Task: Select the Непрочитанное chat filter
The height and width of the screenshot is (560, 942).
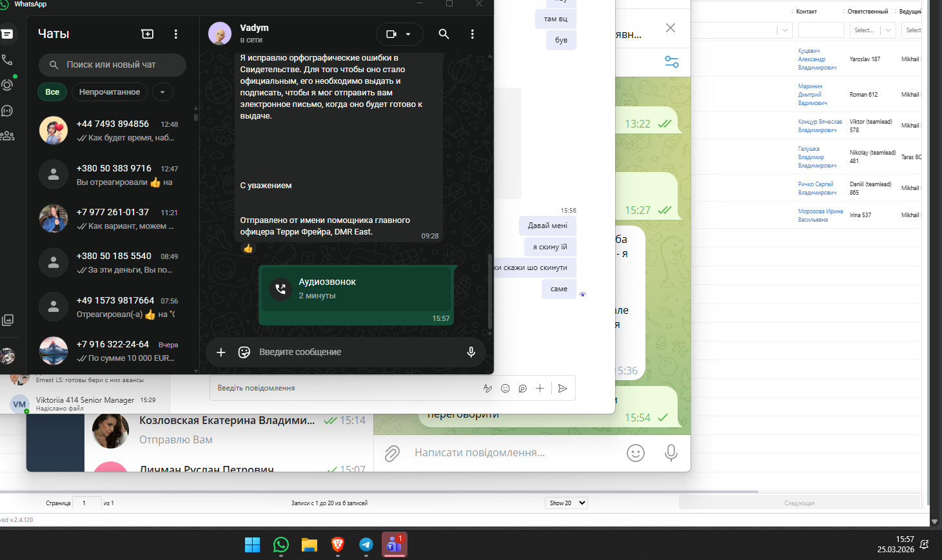Action: (x=110, y=92)
